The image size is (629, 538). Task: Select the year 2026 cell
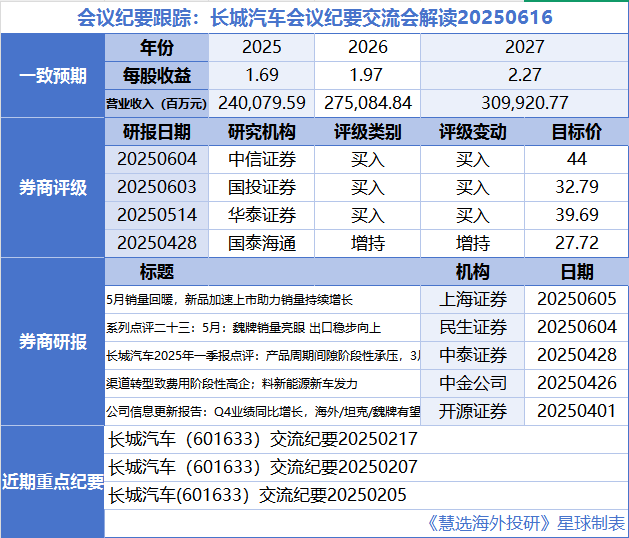[367, 47]
